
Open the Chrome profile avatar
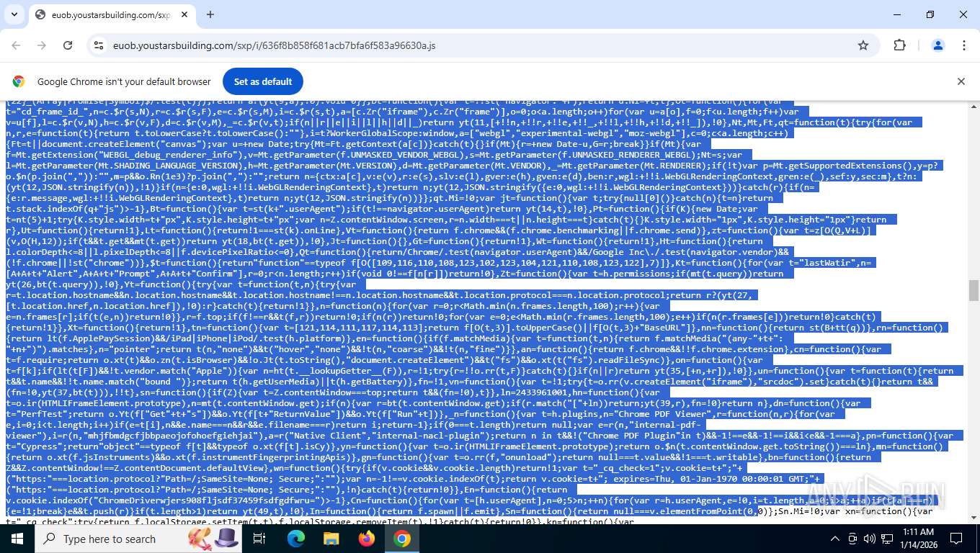[x=938, y=45]
